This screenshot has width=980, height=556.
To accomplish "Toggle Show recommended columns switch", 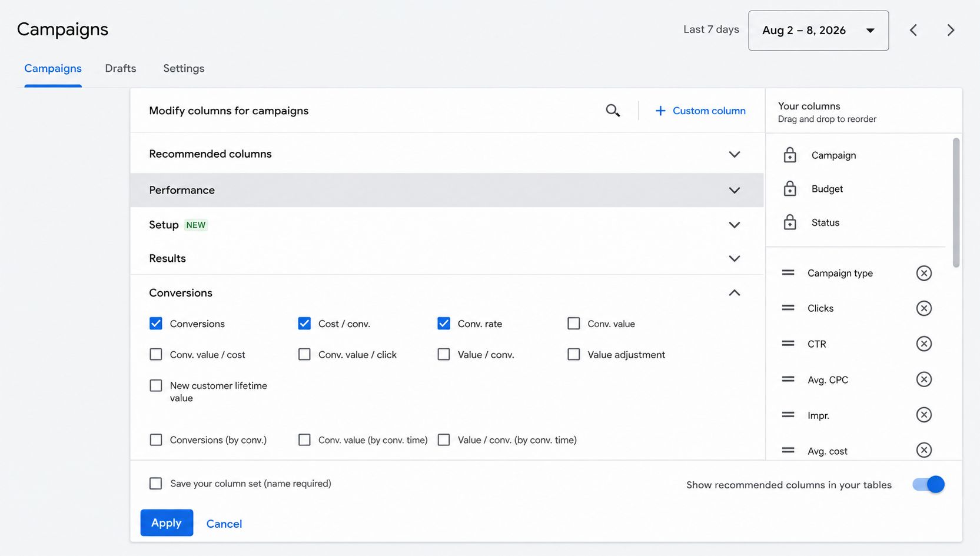I will pyautogui.click(x=928, y=484).
